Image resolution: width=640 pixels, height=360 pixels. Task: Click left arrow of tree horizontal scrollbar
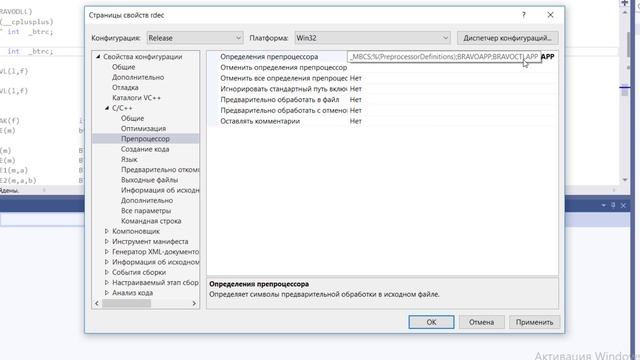point(97,303)
